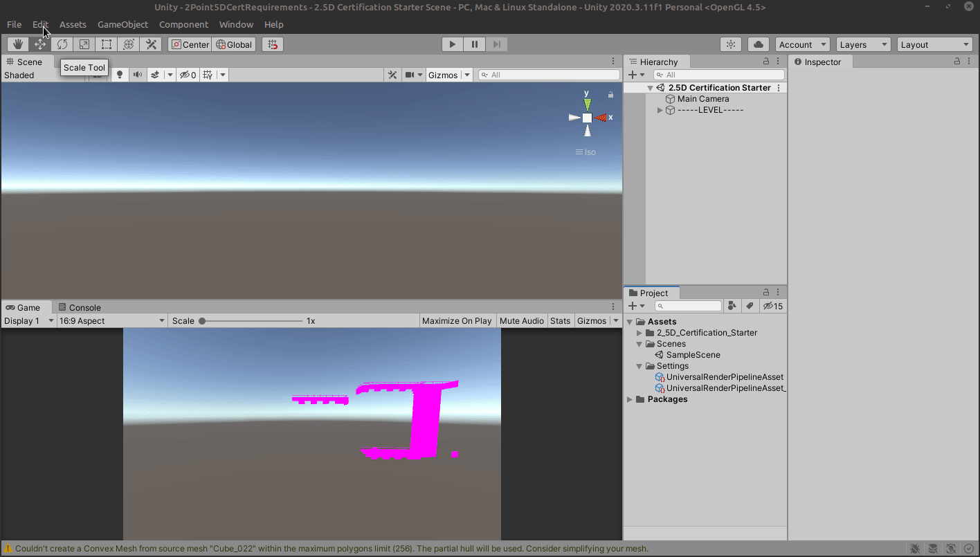Screen dimensions: 980x557
Task: Toggle Mute Audio in Game view
Action: coord(522,320)
